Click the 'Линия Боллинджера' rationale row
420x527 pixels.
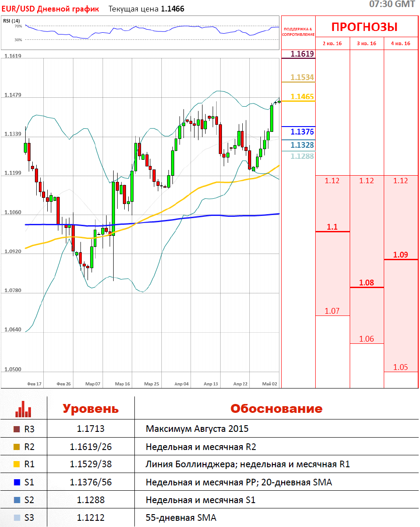[248, 464]
